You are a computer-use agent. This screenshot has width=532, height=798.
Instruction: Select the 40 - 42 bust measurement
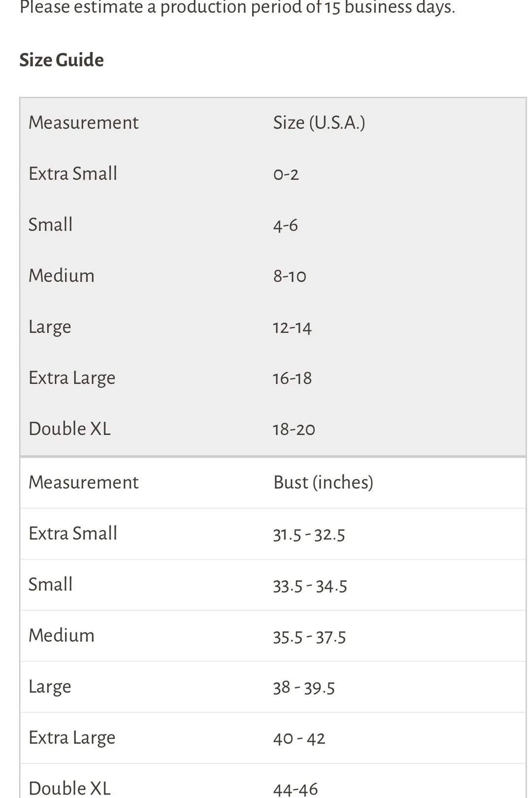(x=299, y=738)
